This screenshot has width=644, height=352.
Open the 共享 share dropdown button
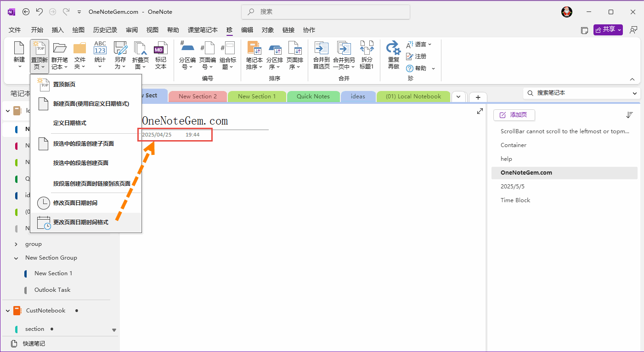pos(608,30)
